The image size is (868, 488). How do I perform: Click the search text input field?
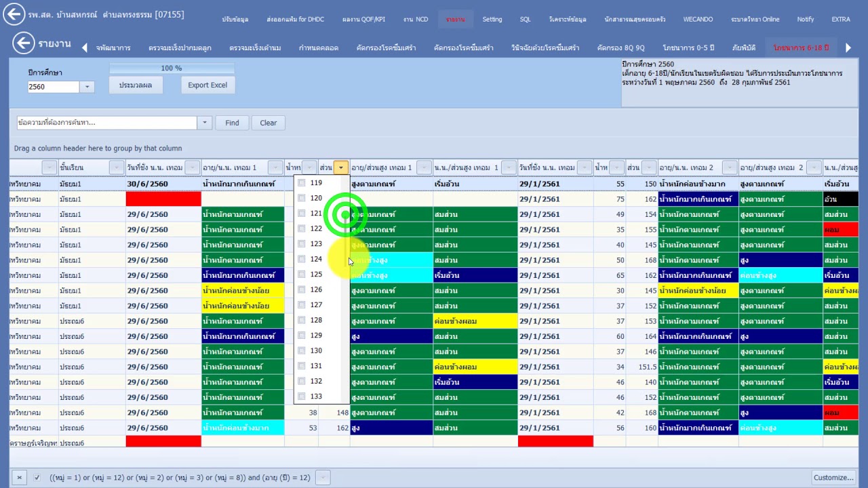107,123
